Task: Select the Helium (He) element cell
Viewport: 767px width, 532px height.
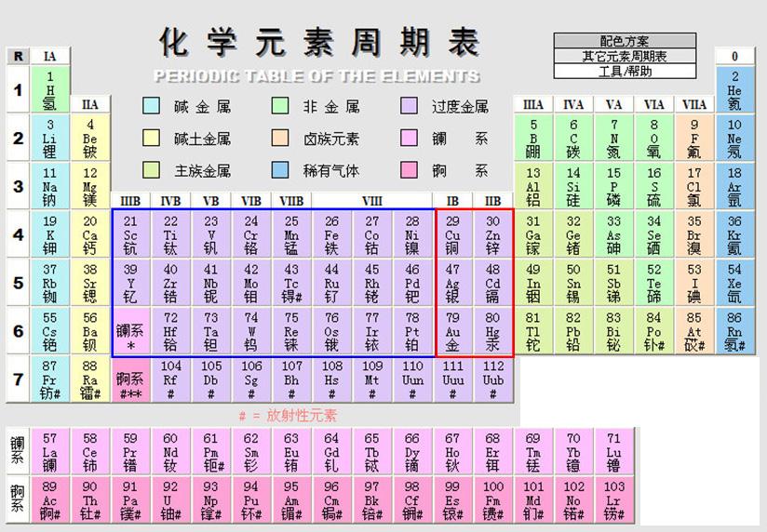Action: [734, 89]
